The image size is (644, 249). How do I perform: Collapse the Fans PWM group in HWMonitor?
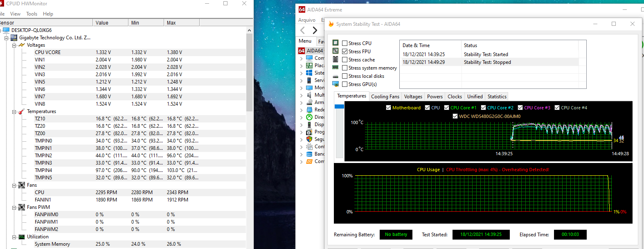tap(14, 207)
